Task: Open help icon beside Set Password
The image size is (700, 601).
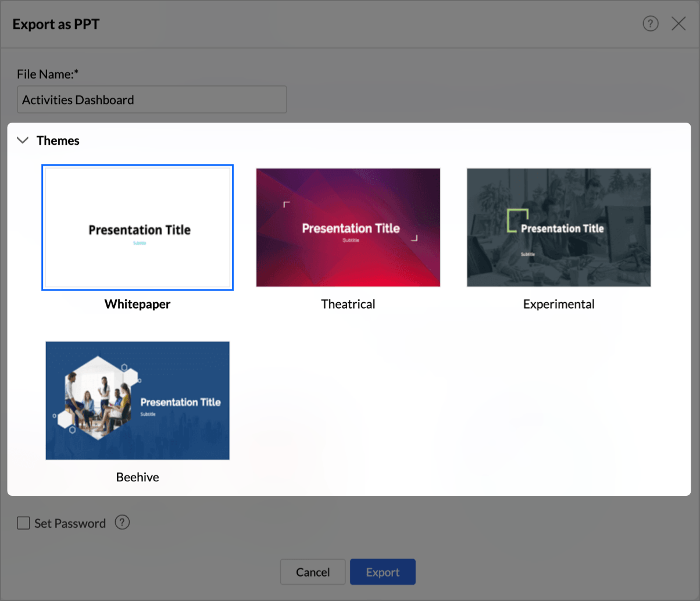Action: click(x=122, y=523)
